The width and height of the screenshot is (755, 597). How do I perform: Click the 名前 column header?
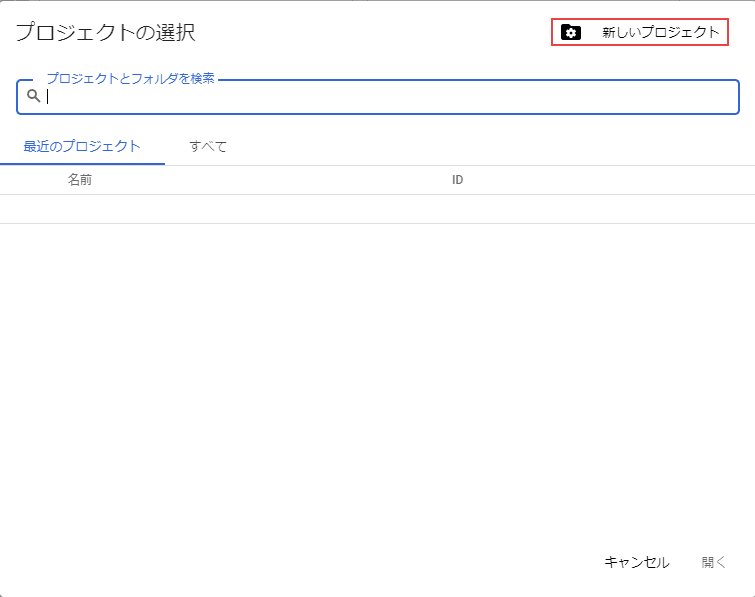click(x=80, y=180)
